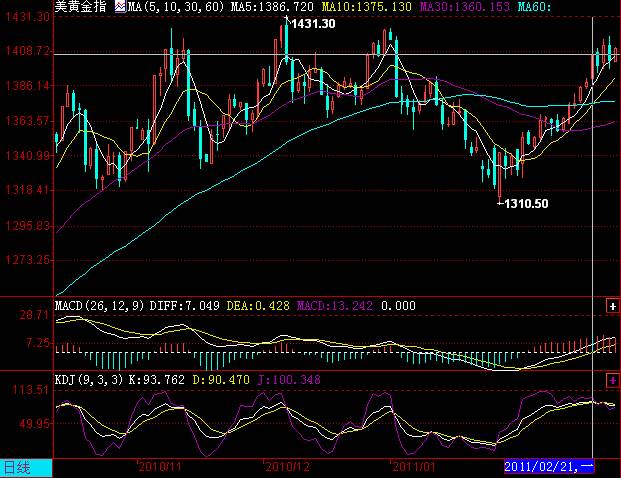Click the 2011/01 date axis label
This screenshot has height=478, width=621.
coord(413,467)
